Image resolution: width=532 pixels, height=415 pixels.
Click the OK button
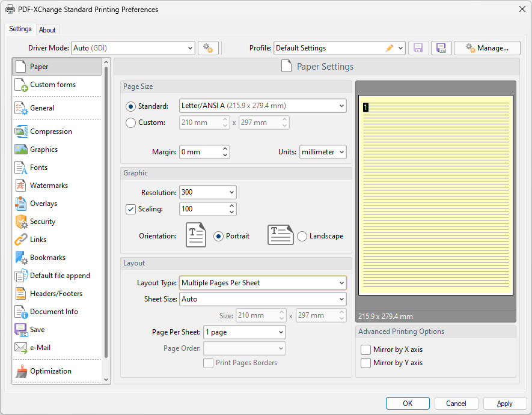click(x=408, y=404)
